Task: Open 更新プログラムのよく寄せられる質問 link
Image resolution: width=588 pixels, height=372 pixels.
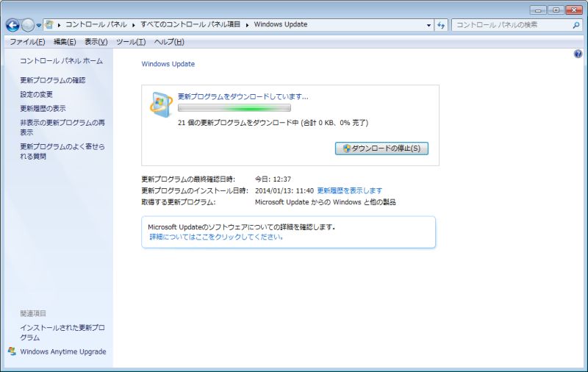Action: click(62, 151)
